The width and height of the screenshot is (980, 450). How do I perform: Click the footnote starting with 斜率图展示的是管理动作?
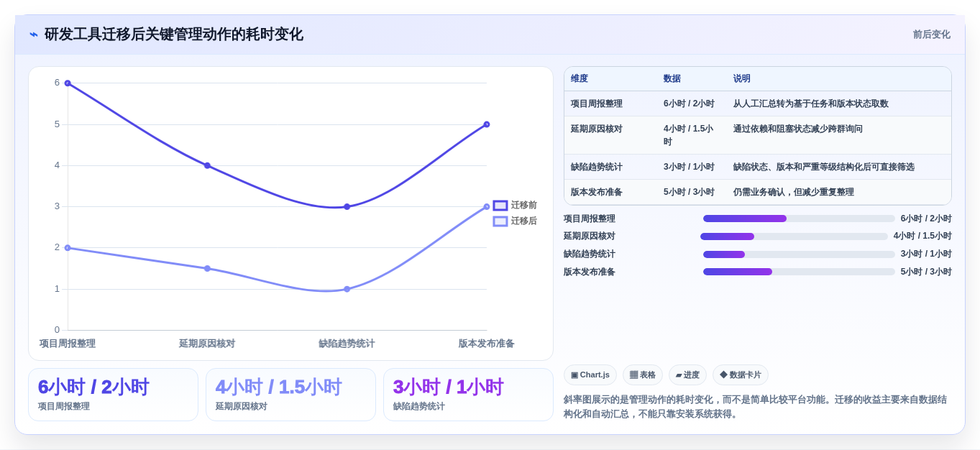pos(756,407)
